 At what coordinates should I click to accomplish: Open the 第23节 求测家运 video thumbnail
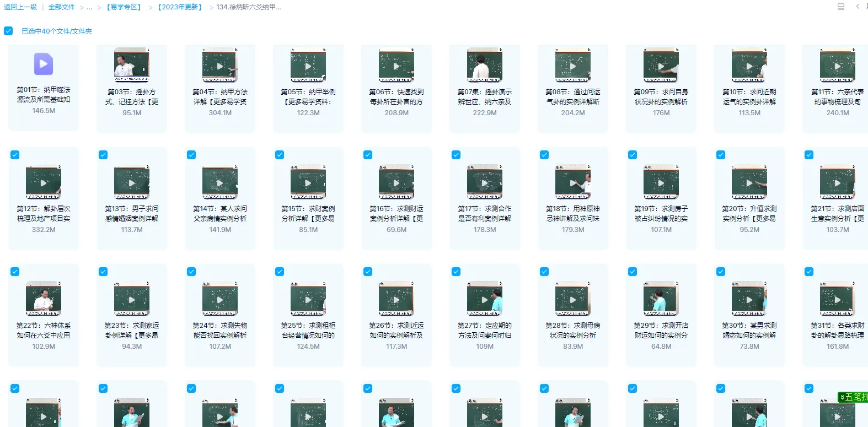coord(132,299)
